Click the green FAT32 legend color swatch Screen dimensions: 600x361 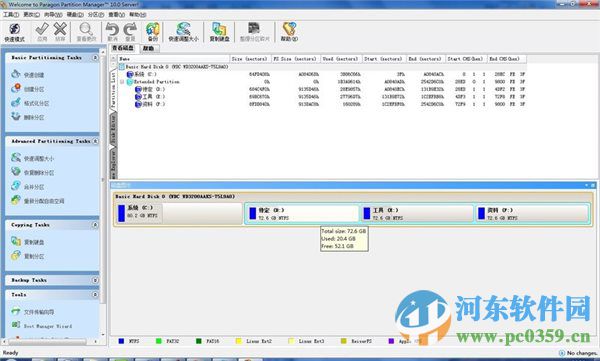click(x=159, y=341)
